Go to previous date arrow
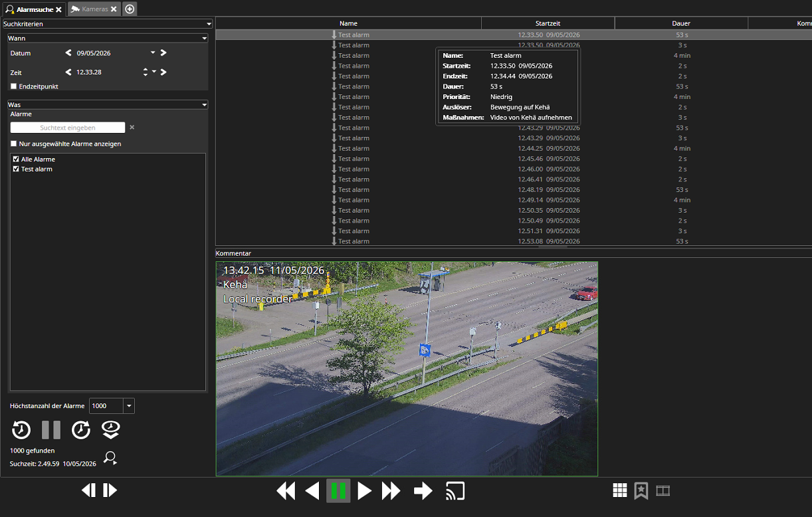Image resolution: width=812 pixels, height=517 pixels. [68, 53]
